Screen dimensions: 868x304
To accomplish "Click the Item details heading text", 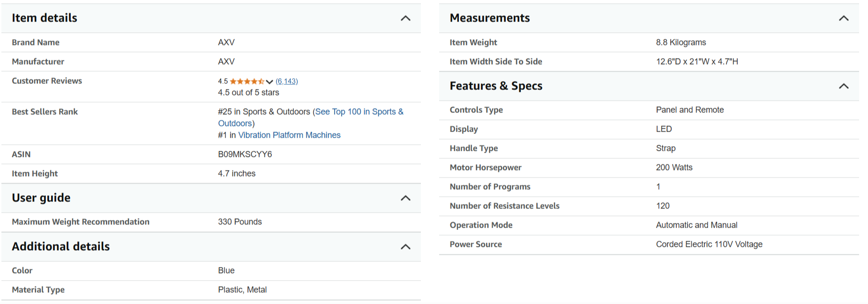I will tap(45, 18).
